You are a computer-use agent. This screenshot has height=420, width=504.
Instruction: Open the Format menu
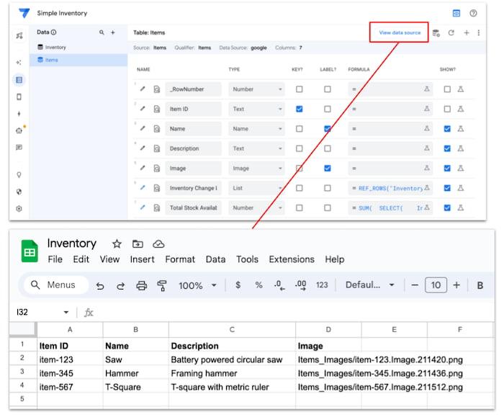click(x=180, y=259)
